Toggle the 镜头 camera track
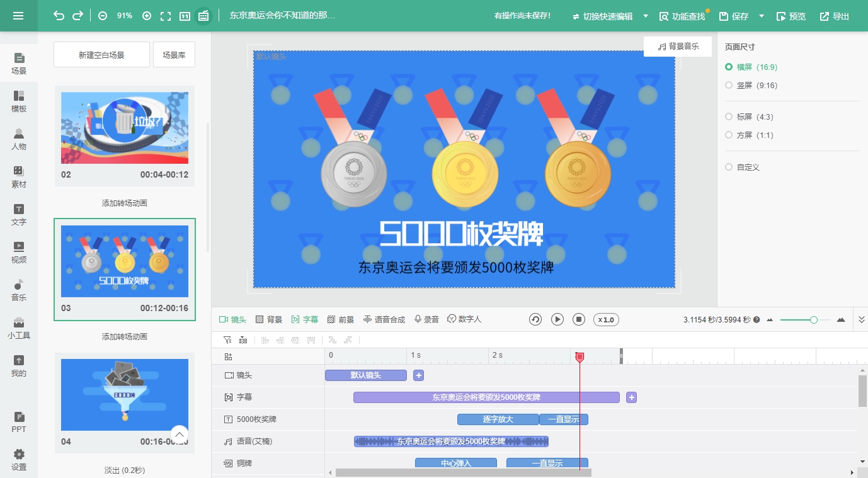Image resolution: width=868 pixels, height=478 pixels. [232, 319]
